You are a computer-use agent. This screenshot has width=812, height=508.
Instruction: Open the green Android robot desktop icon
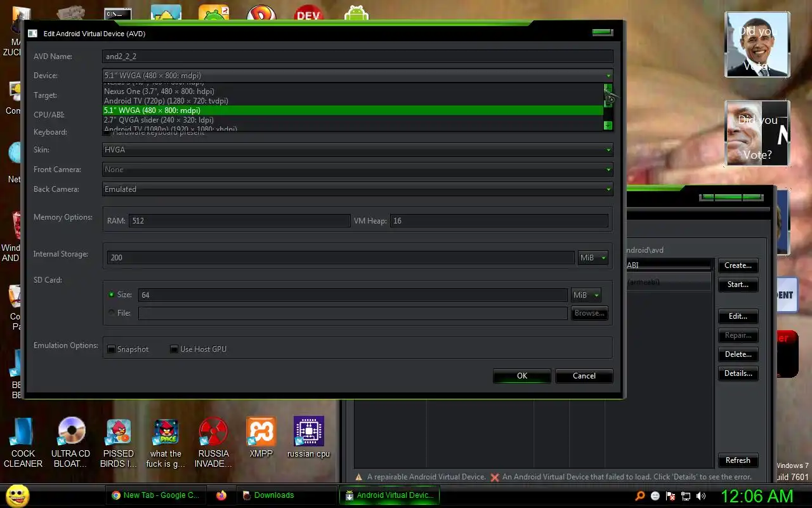click(x=357, y=13)
